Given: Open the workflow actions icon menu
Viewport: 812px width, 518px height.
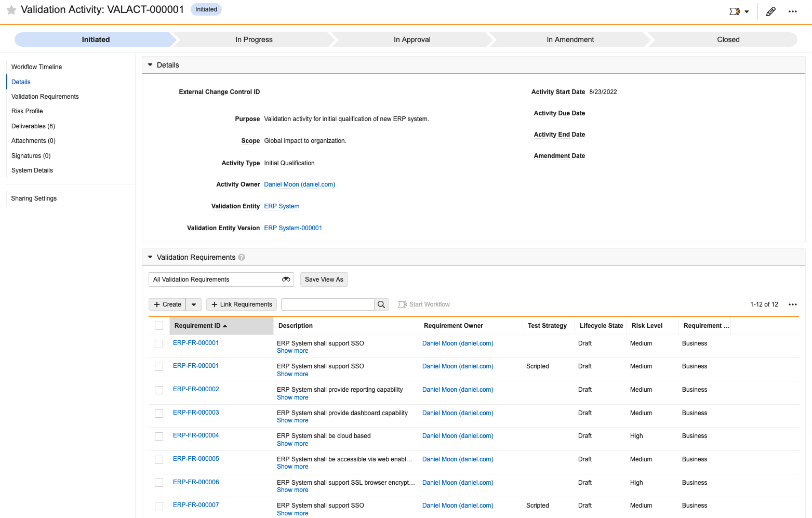Looking at the screenshot, I should [739, 11].
